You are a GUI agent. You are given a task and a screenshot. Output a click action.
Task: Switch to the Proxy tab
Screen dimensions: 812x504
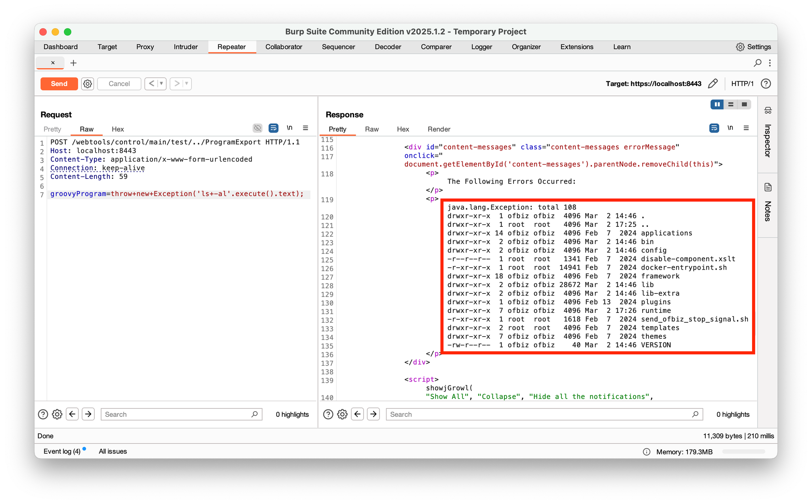[145, 47]
